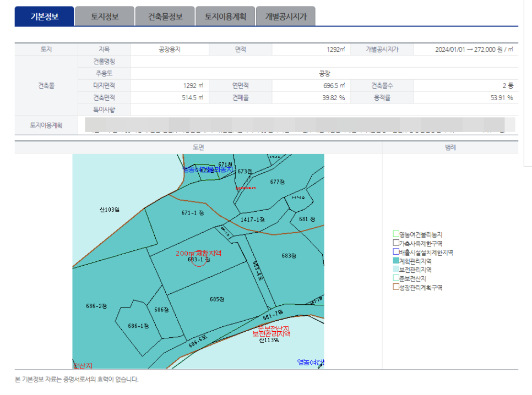Click the 보전관리지역 red map label

coord(272,333)
